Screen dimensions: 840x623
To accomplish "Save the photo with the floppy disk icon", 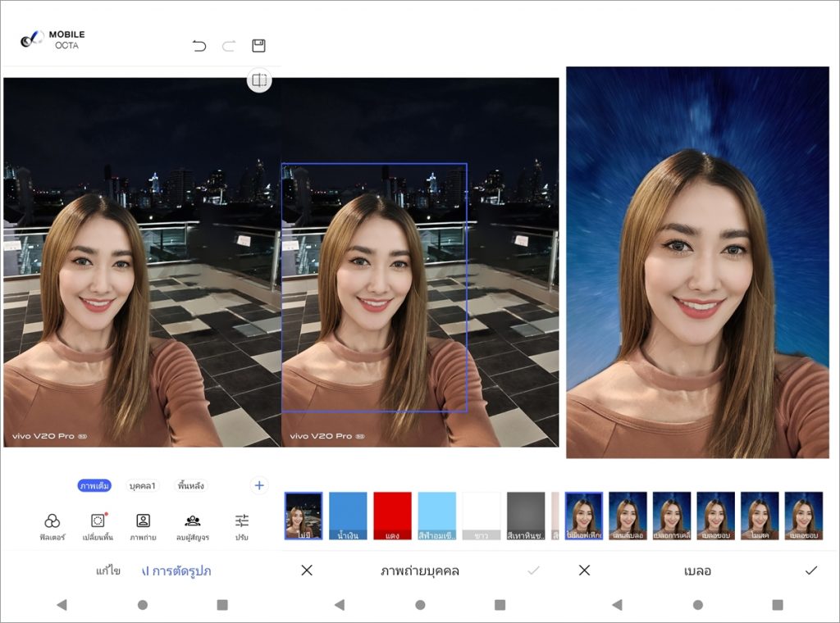I will coord(258,46).
